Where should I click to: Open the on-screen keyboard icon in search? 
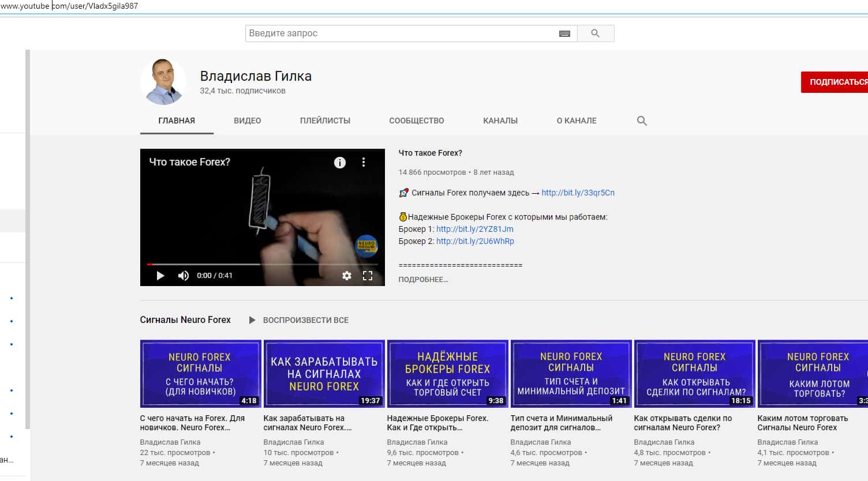pos(564,33)
